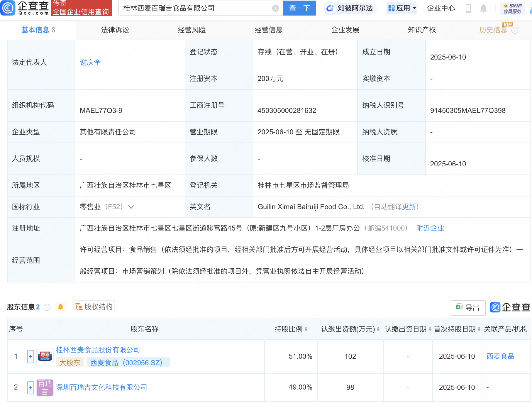Switch to 基本信息 tab
The height and width of the screenshot is (403, 532).
click(38, 30)
